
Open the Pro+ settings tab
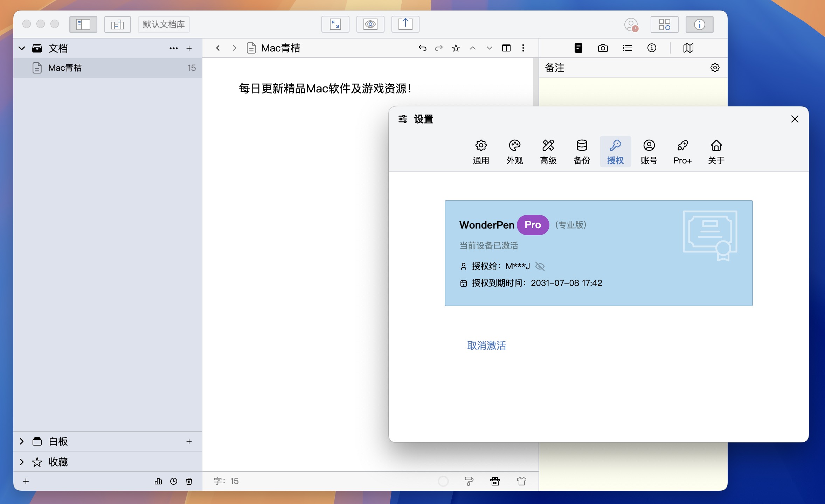pos(683,152)
